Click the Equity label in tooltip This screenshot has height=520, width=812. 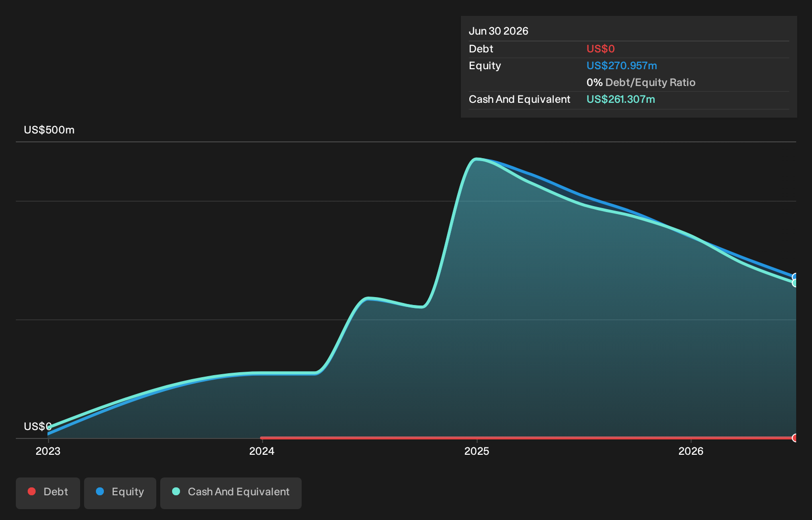485,66
